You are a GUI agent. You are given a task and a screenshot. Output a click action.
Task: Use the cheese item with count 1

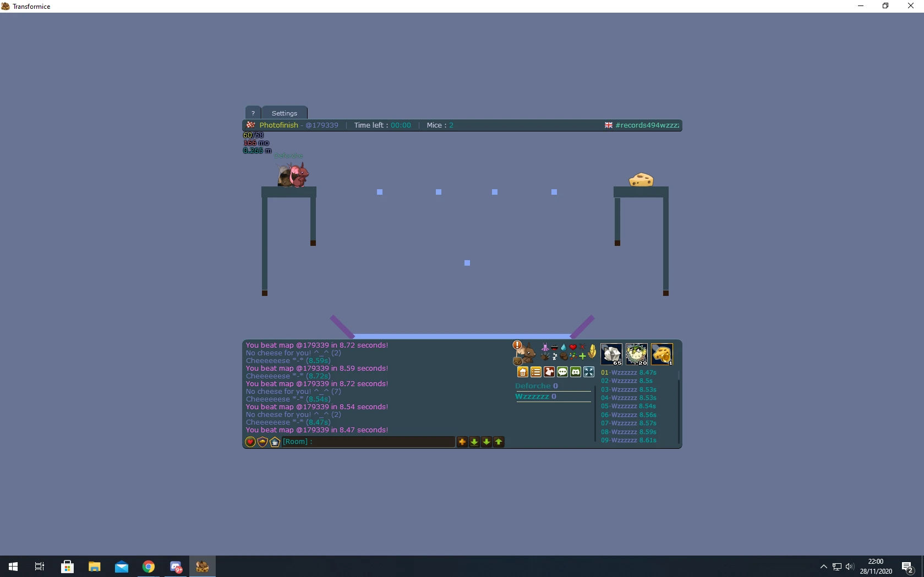pos(661,354)
